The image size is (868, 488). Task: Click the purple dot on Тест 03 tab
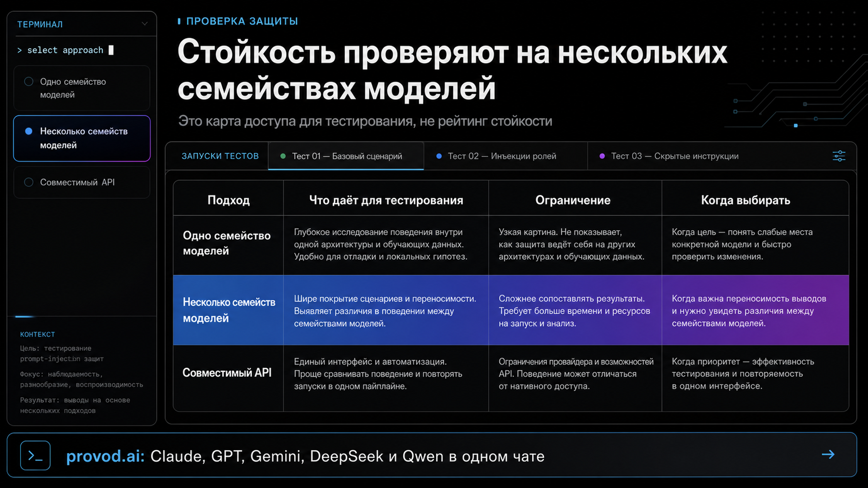tap(602, 156)
